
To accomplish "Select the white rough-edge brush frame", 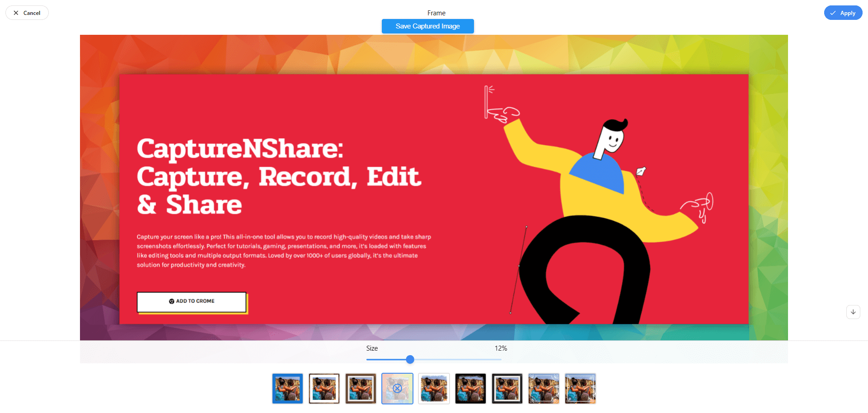I will (x=434, y=389).
